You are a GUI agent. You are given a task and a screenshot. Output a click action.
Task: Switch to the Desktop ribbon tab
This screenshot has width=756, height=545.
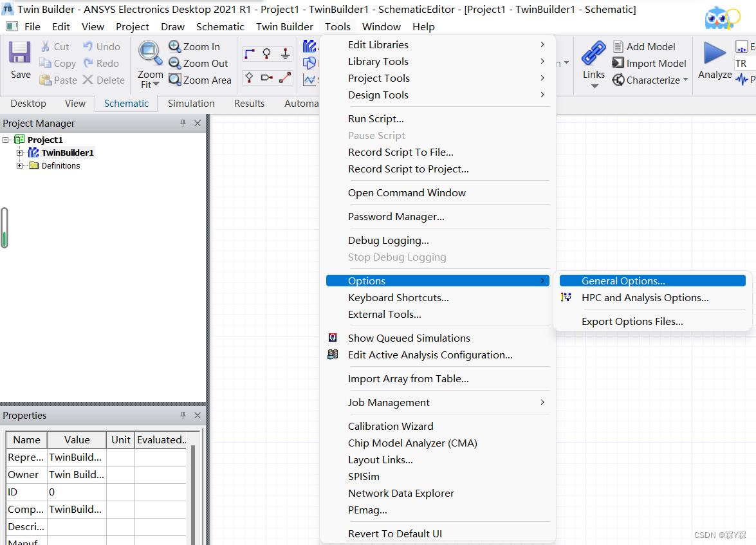coord(28,103)
